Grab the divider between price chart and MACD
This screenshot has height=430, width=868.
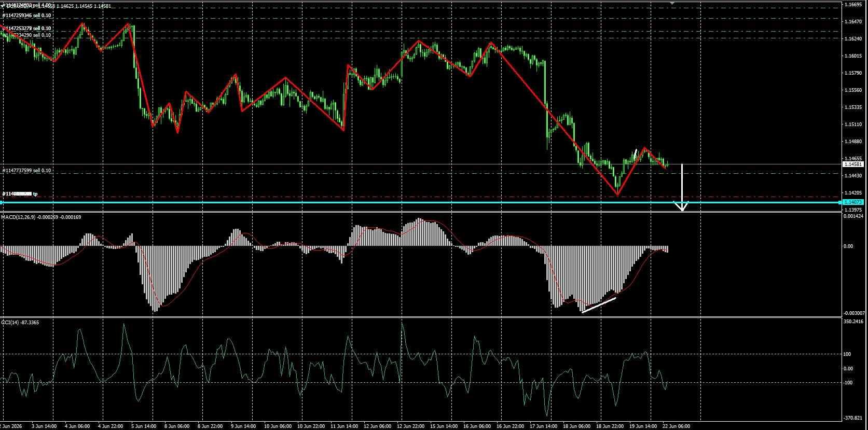[420, 212]
